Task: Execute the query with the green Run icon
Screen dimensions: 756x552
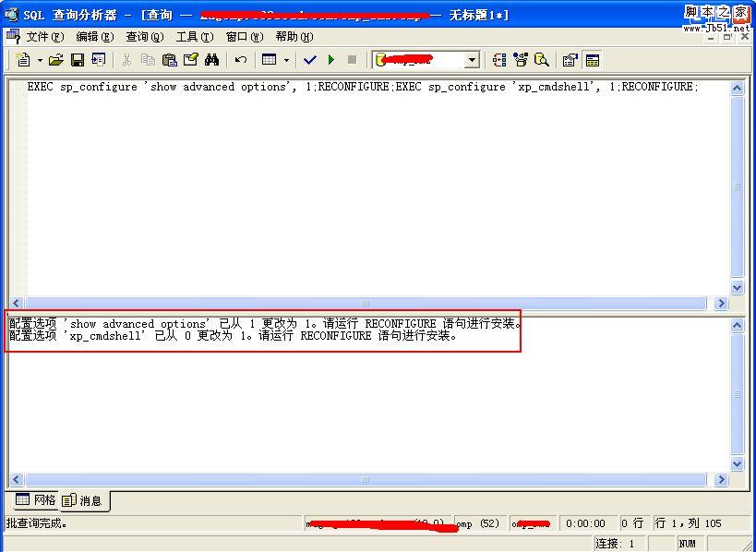Action: 331,58
